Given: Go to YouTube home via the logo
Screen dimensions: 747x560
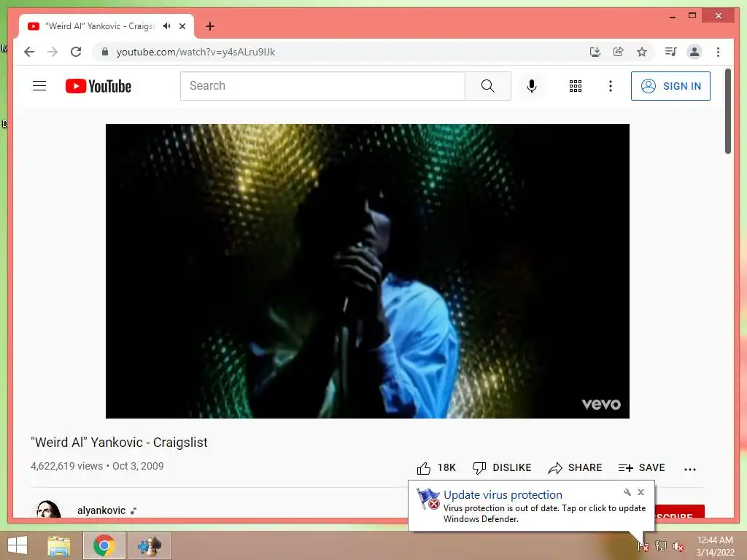Looking at the screenshot, I should (x=98, y=86).
